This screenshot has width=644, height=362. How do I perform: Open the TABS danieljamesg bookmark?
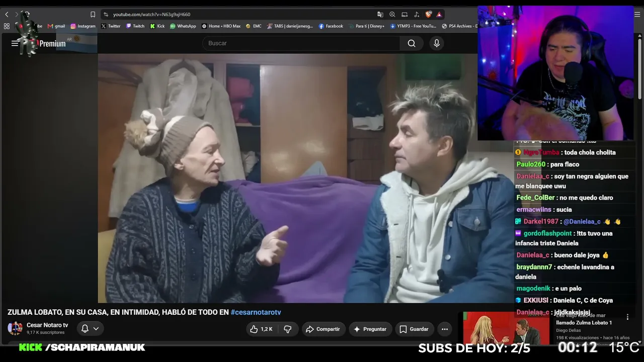point(290,26)
